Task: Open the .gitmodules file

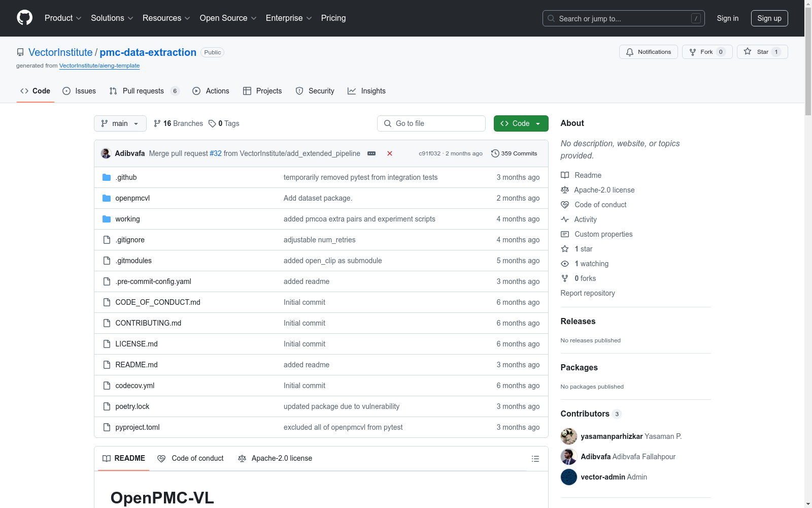Action: tap(133, 261)
